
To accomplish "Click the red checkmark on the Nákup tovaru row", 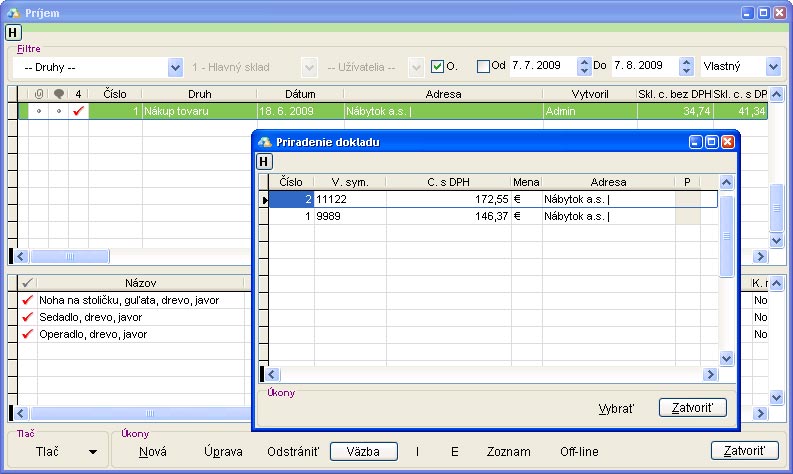I will pos(78,111).
